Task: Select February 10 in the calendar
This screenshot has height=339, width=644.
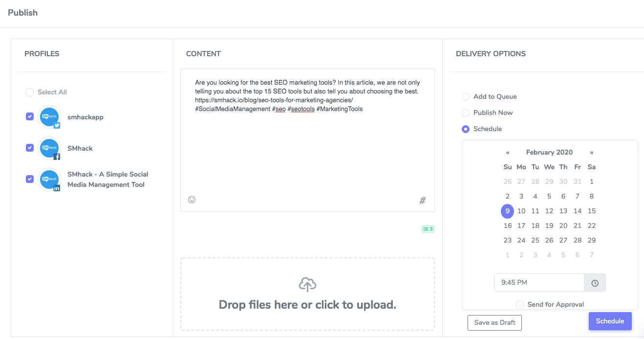Action: coord(521,211)
